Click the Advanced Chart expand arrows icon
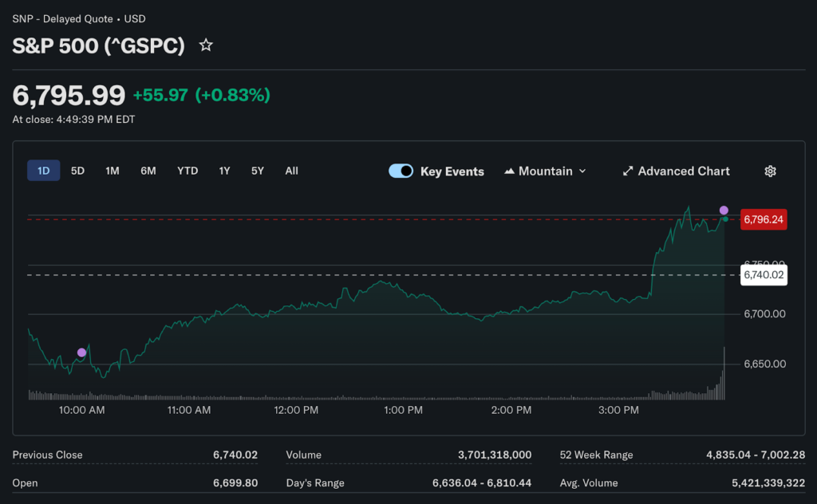Image resolution: width=817 pixels, height=504 pixels. 628,171
